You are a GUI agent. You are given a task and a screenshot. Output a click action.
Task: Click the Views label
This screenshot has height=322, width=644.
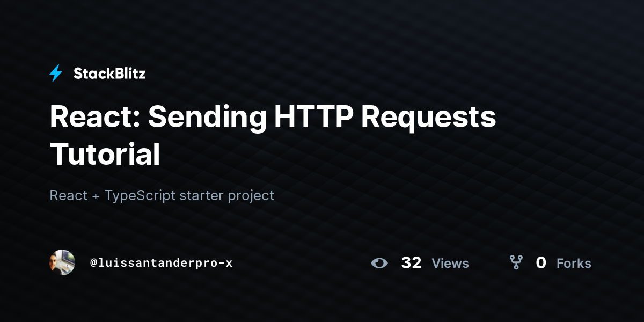pyautogui.click(x=450, y=264)
